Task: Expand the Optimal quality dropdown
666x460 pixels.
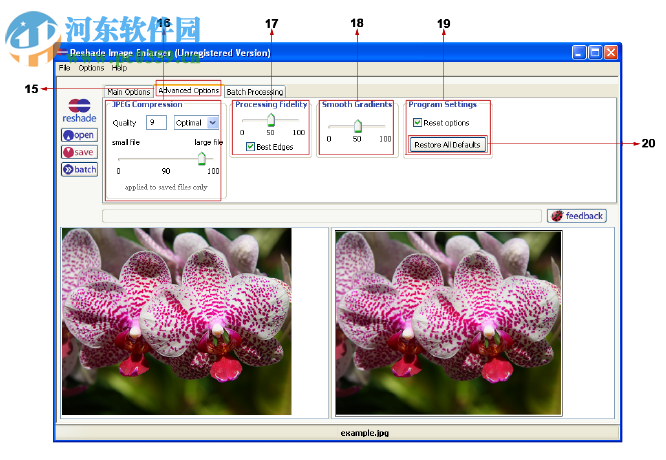Action: [213, 123]
